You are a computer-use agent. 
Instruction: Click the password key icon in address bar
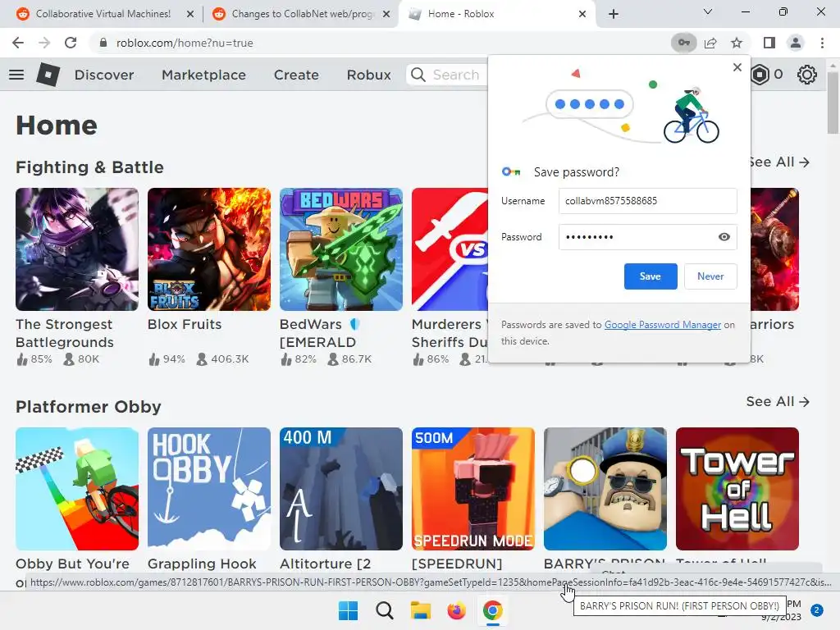684,43
